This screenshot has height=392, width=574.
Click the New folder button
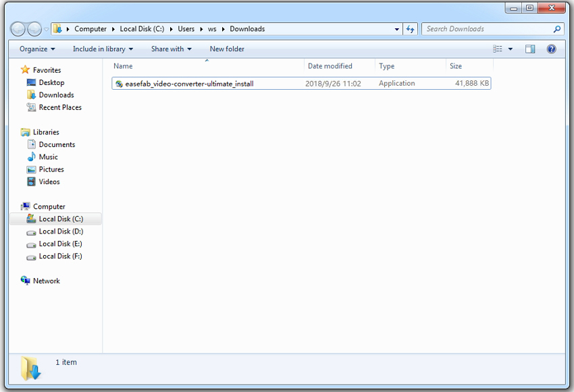[x=227, y=49]
